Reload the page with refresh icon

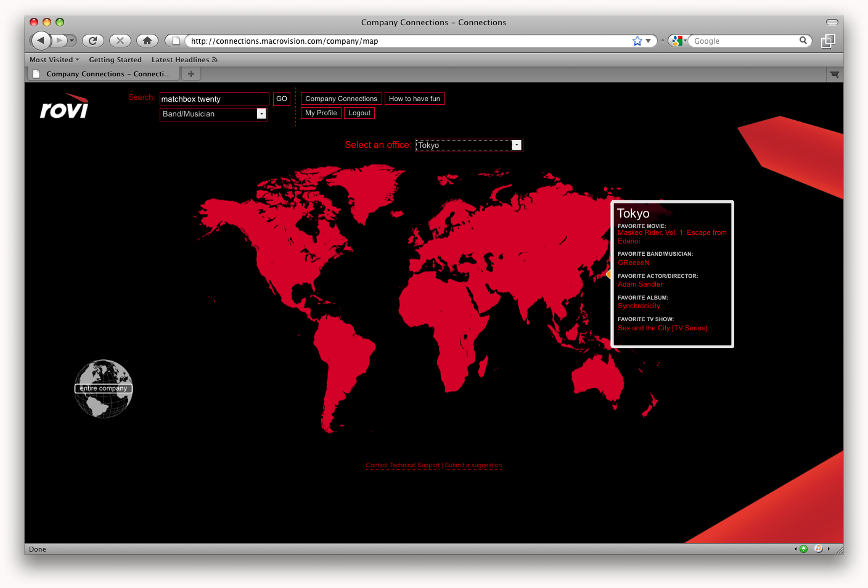pyautogui.click(x=93, y=41)
